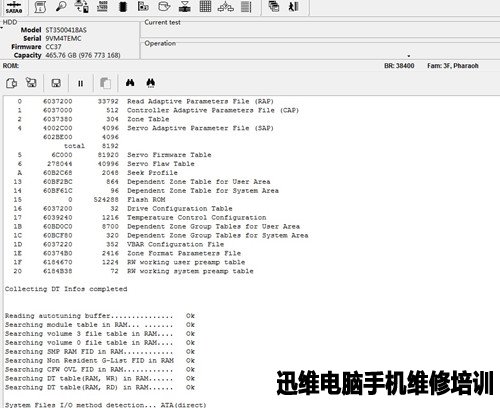Click the 'BR: 38400' baud rate text
The width and height of the screenshot is (500, 408).
point(399,66)
